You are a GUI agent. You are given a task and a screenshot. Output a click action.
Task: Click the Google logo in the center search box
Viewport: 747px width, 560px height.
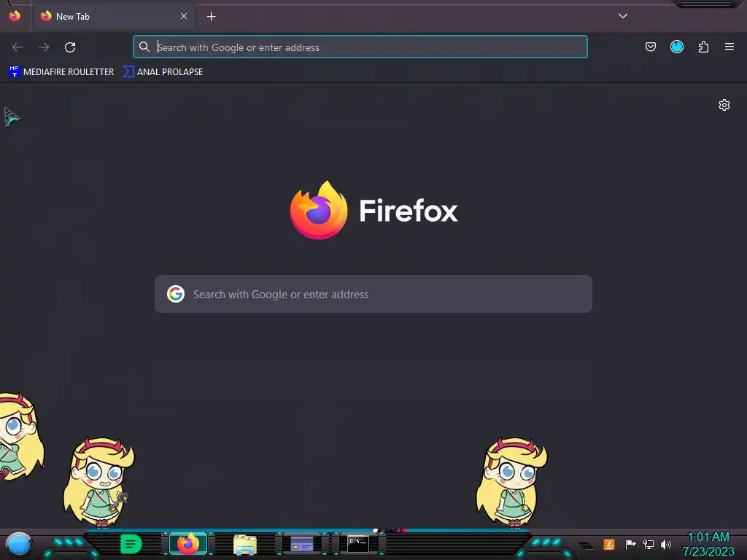coord(175,294)
